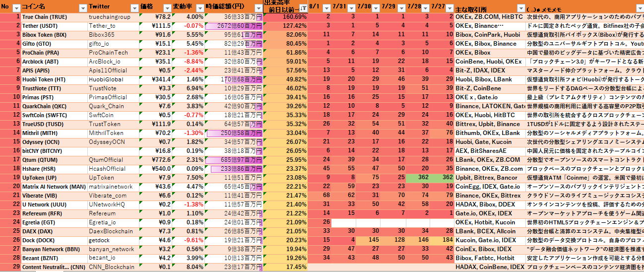Open the 主な取引所 filter dropdown
Viewport: 644px width, 272px height.
[x=520, y=8]
